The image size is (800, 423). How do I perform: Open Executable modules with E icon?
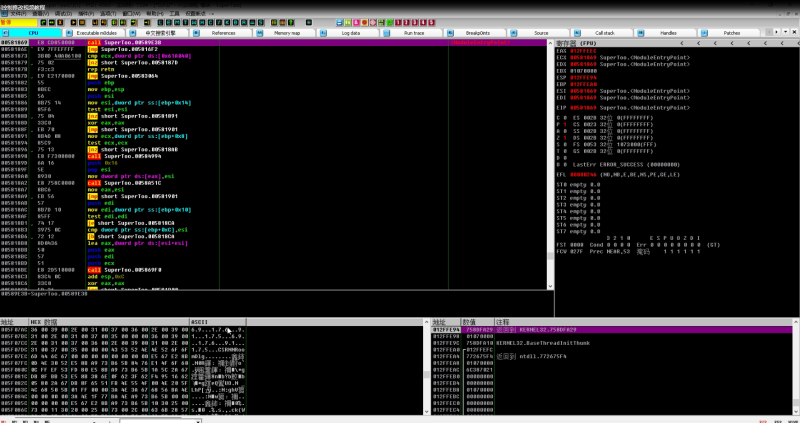pyautogui.click(x=169, y=22)
